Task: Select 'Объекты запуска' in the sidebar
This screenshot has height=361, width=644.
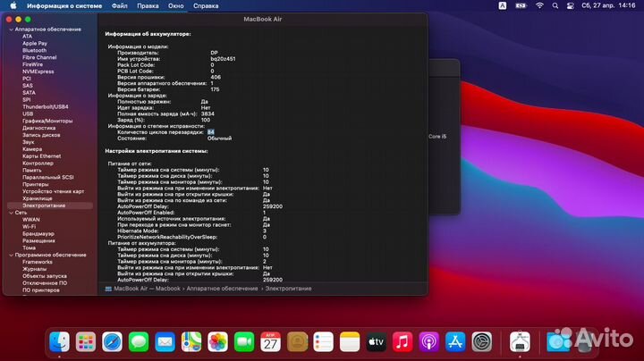Action: point(45,276)
